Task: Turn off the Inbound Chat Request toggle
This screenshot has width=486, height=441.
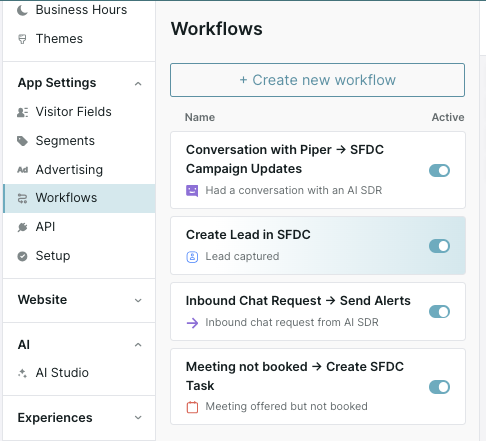Action: [439, 312]
